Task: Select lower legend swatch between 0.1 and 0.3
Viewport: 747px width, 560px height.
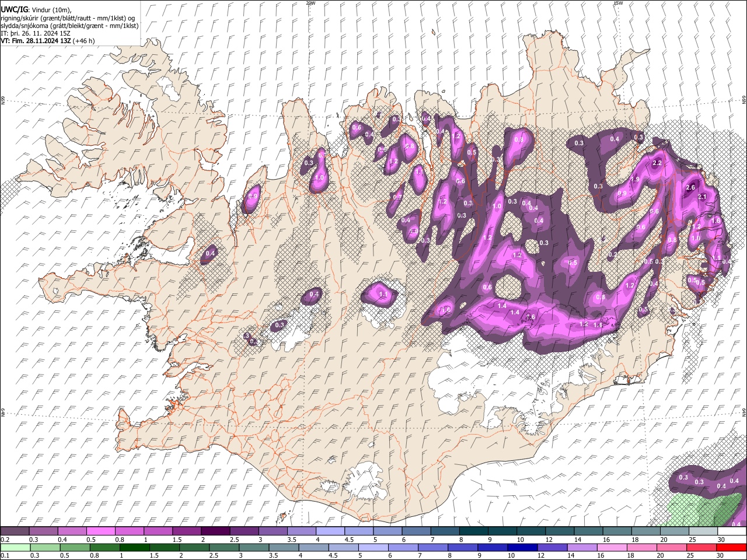Action: pos(16,547)
